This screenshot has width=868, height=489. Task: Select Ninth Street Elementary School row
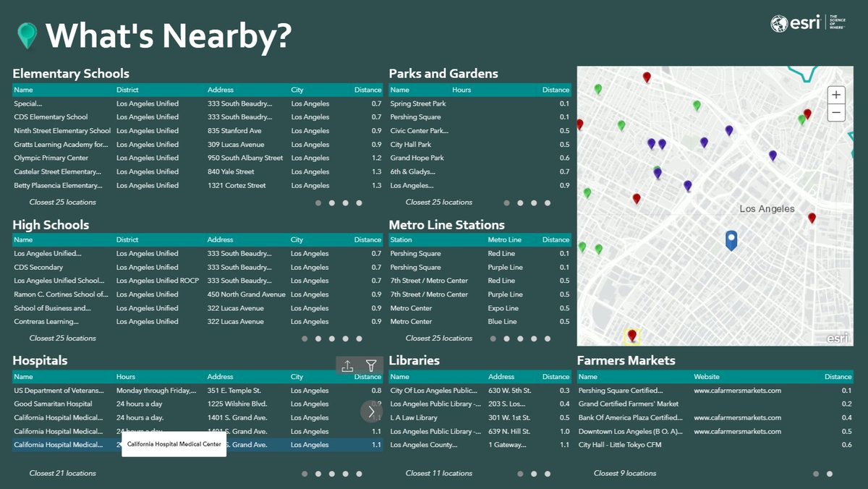[197, 131]
